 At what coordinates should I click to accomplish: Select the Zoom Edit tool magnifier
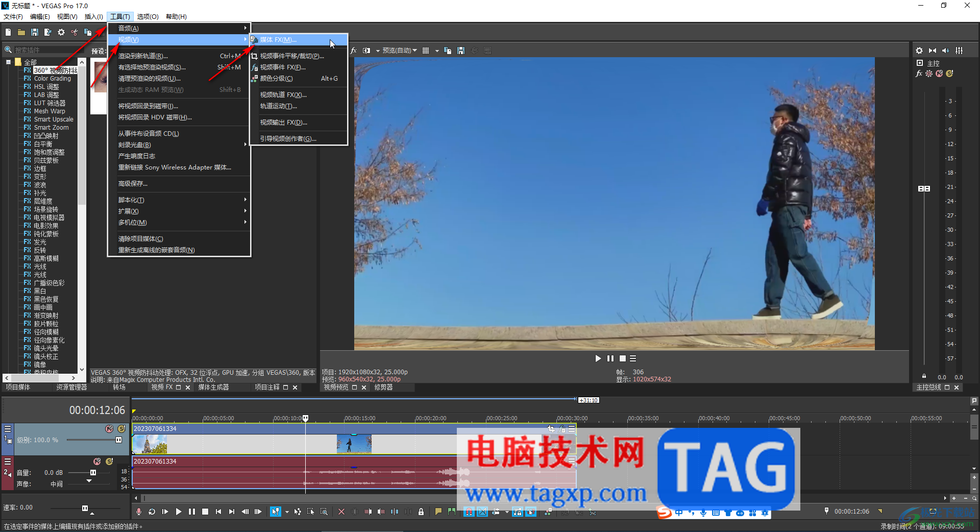click(x=324, y=512)
